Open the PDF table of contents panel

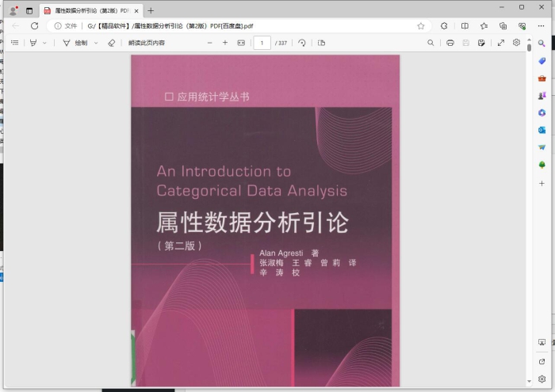14,43
